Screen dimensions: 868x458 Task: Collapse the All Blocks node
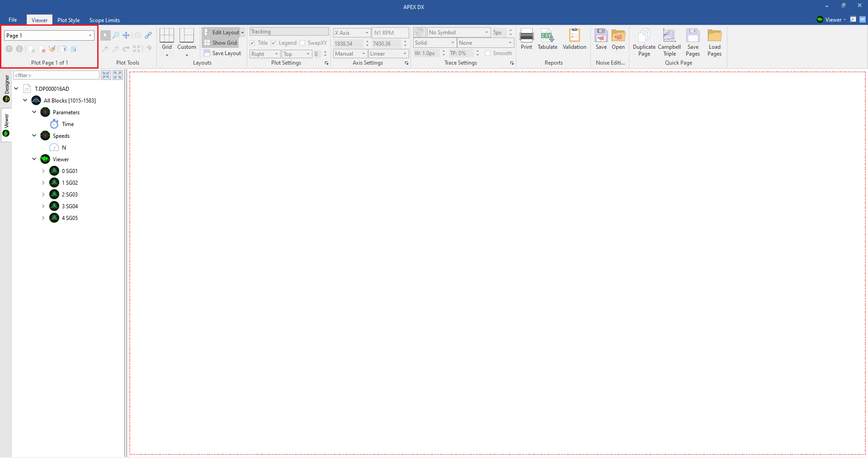(x=25, y=100)
